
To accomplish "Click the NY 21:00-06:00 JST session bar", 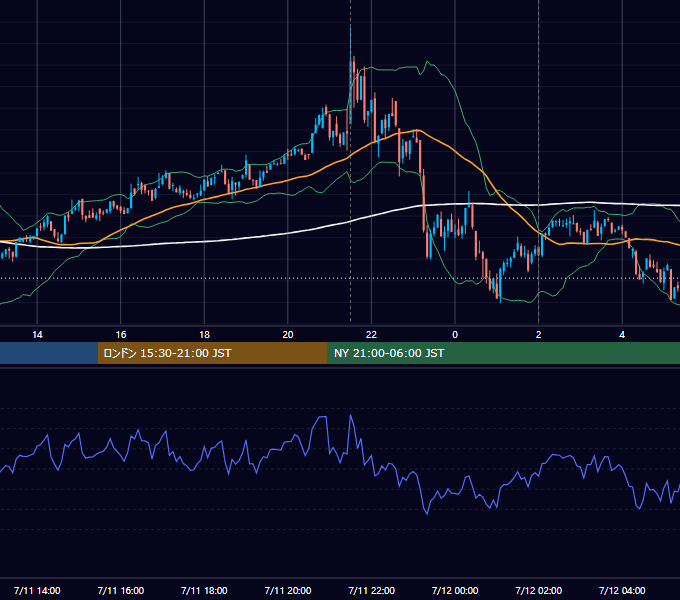I will [503, 353].
